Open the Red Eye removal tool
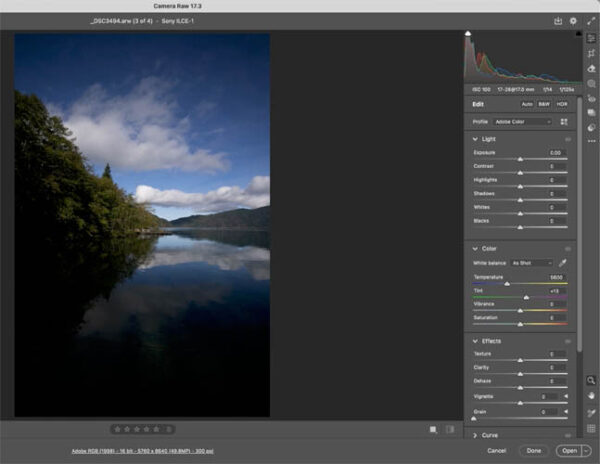600x464 pixels. (x=591, y=99)
